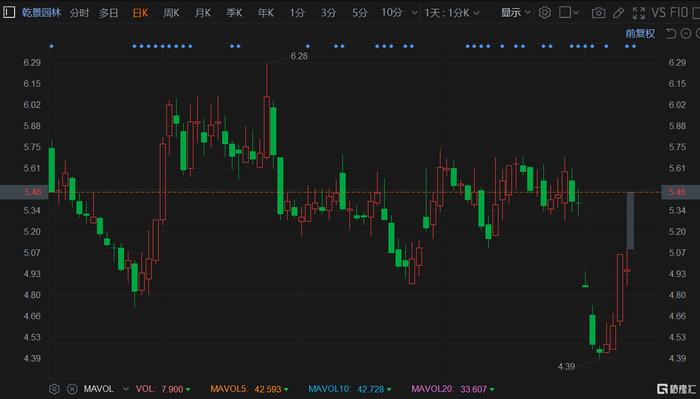Zoom out chart with minus circle
700x399 pixels.
tap(686, 33)
